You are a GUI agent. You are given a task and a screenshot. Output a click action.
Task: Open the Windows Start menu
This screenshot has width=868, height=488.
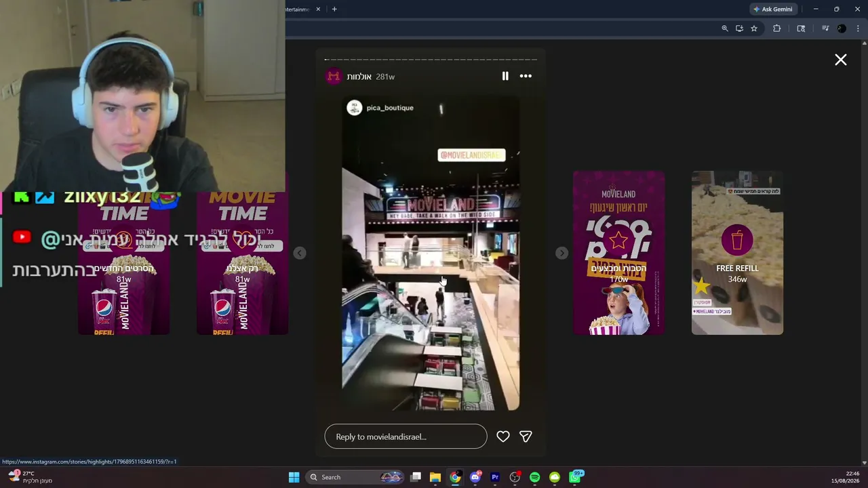click(294, 477)
